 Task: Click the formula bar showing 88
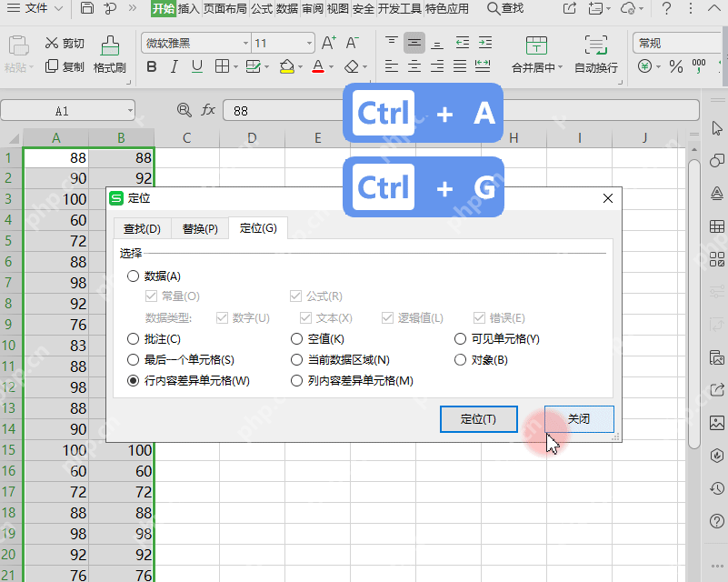pyautogui.click(x=462, y=111)
